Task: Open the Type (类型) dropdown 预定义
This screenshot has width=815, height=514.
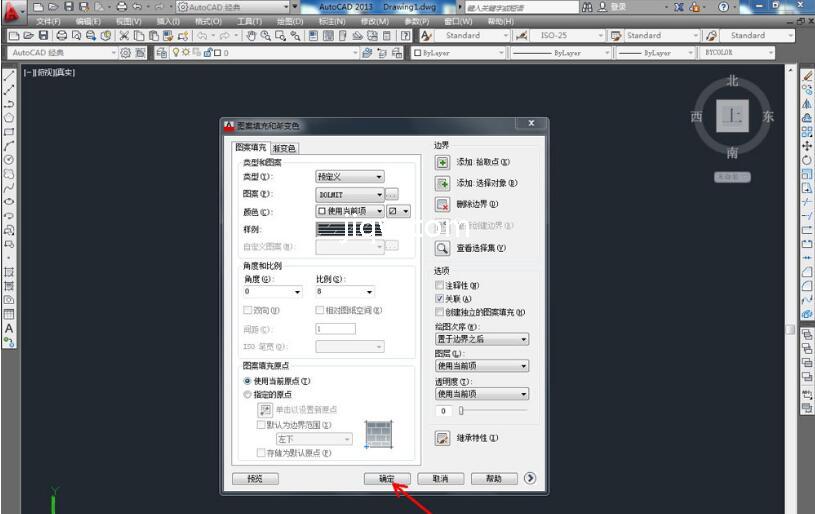Action: click(x=350, y=177)
